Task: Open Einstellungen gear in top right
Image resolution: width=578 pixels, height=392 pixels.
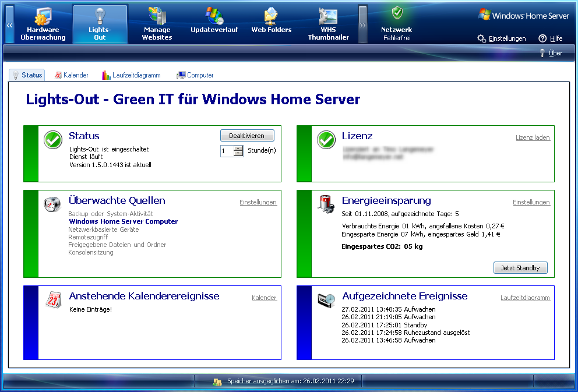Action: pyautogui.click(x=502, y=38)
